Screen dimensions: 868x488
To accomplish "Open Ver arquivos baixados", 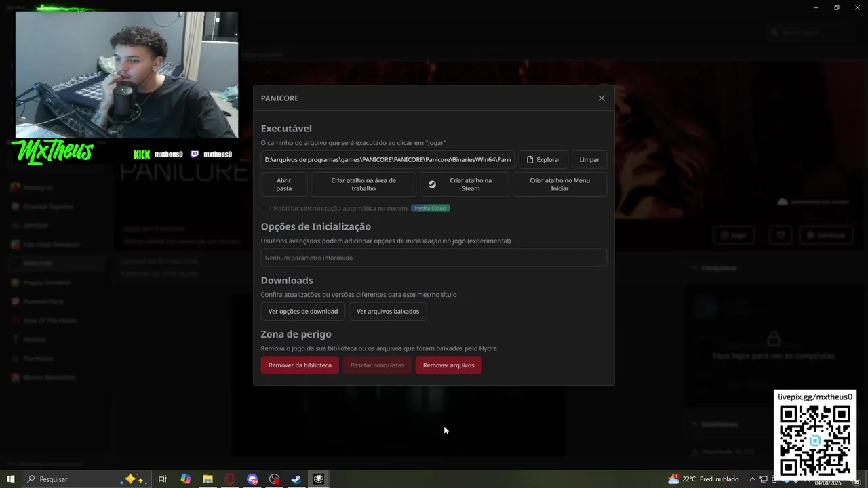I will [x=388, y=311].
